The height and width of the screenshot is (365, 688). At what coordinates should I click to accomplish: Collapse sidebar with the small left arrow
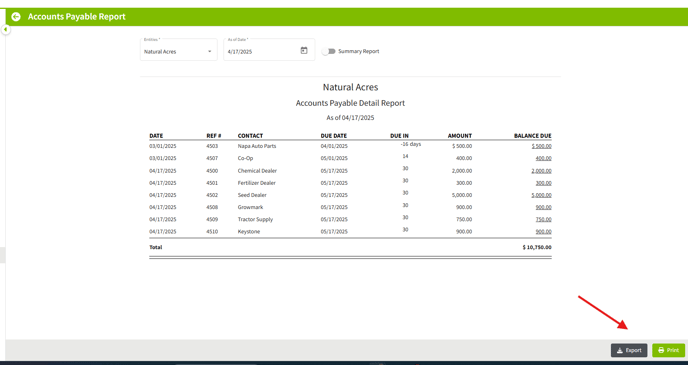[x=5, y=29]
